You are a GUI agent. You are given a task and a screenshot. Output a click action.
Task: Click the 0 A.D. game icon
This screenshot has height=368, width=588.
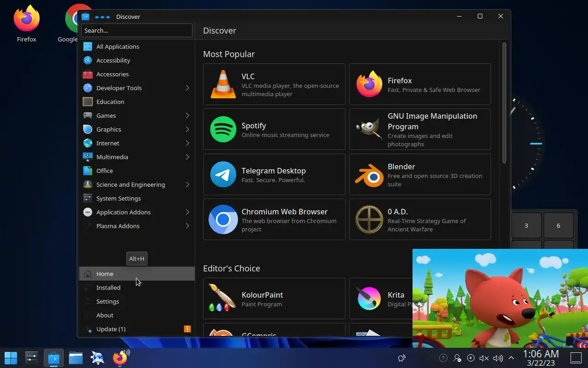369,219
